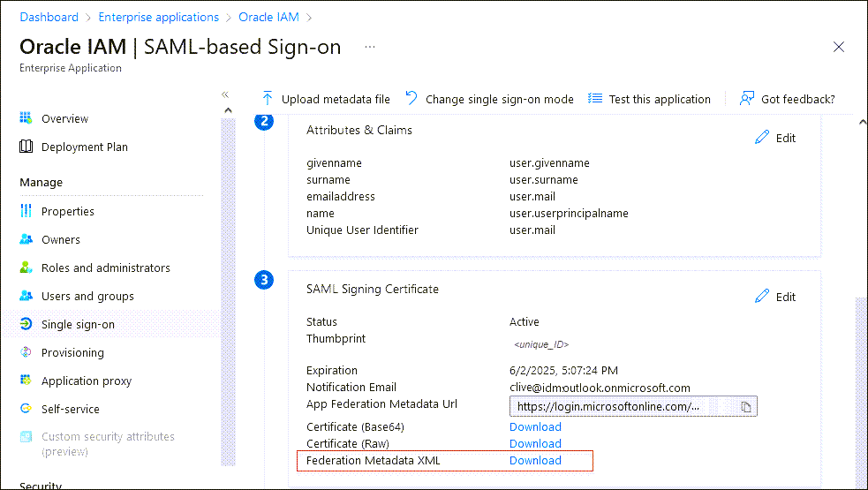Download the Certificate (Raw)
This screenshot has width=868, height=490.
(535, 443)
